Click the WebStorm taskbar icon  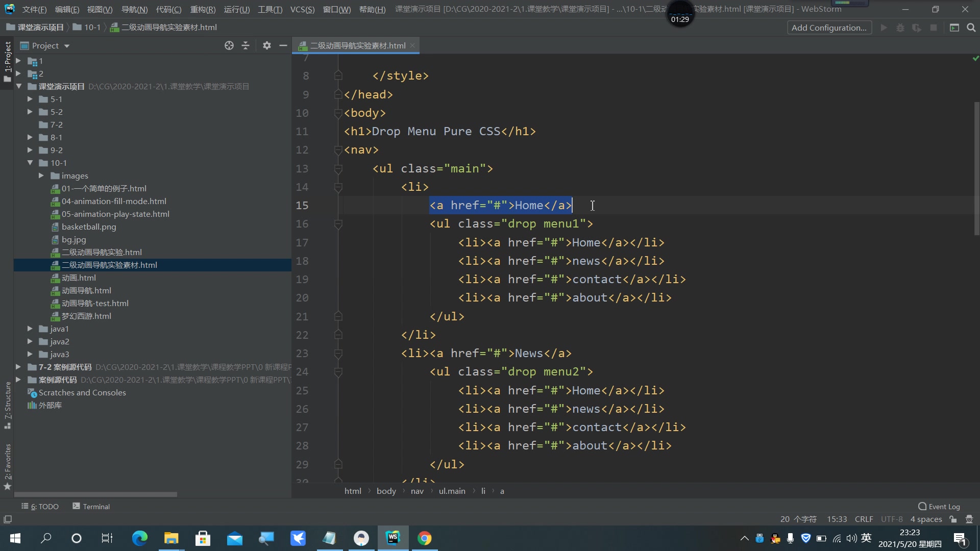point(393,538)
